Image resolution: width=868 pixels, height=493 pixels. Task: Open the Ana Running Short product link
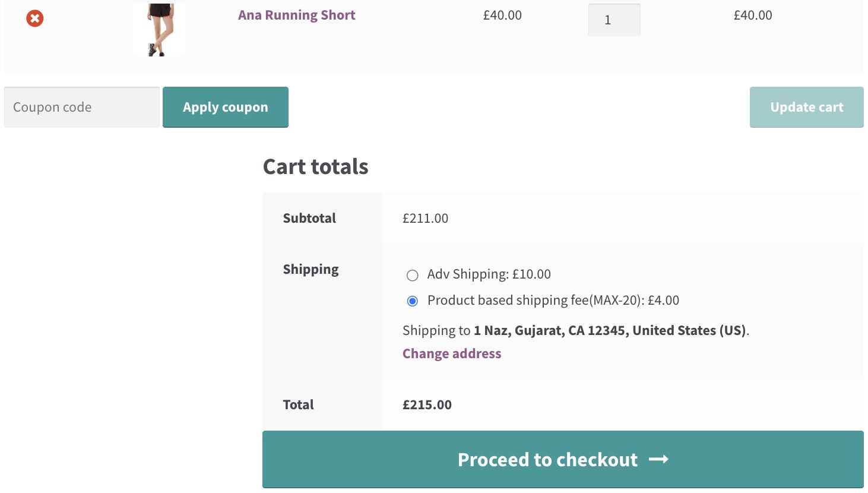[296, 15]
